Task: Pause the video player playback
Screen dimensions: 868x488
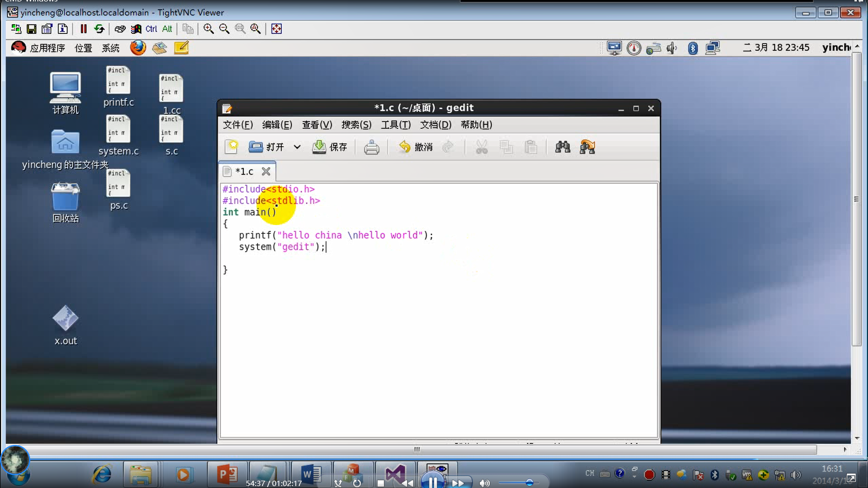Action: pyautogui.click(x=432, y=482)
